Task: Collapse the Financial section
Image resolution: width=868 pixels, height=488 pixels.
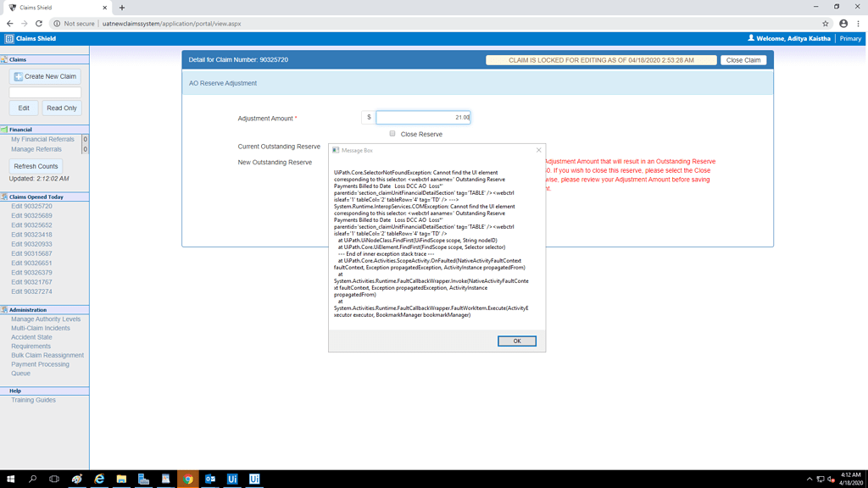Action: [44, 129]
